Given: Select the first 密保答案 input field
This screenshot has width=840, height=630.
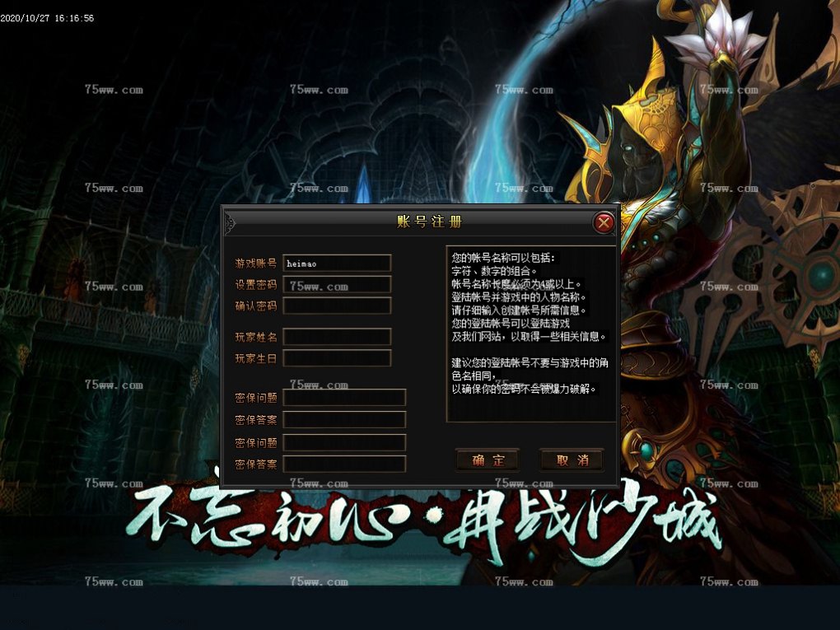Looking at the screenshot, I should click(344, 419).
